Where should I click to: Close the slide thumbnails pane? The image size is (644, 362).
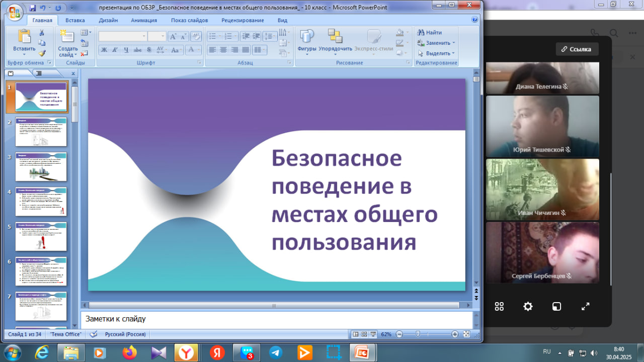coord(73,74)
